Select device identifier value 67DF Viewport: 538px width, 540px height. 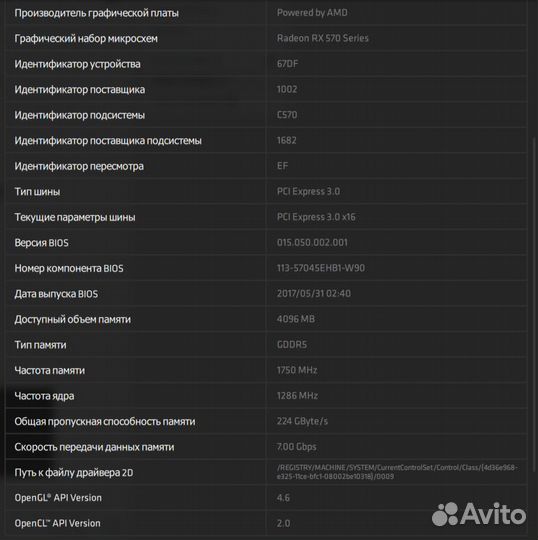(287, 64)
